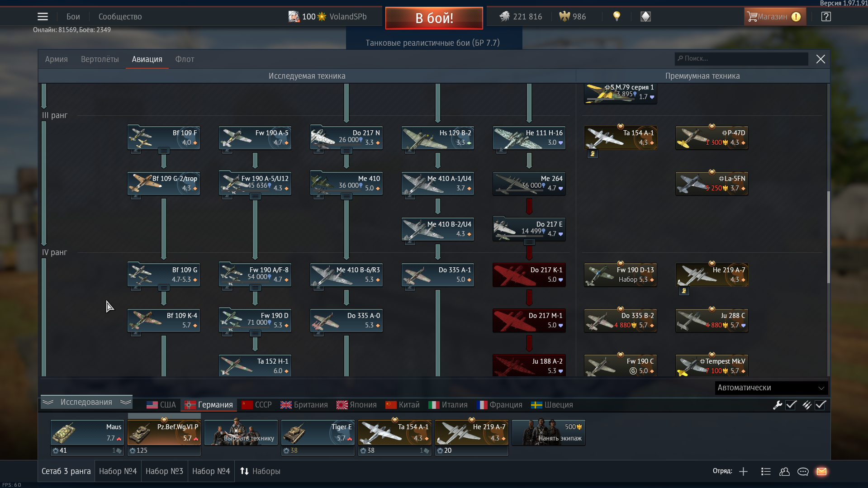Click crew level 38 under Tiger E

[x=290, y=450]
